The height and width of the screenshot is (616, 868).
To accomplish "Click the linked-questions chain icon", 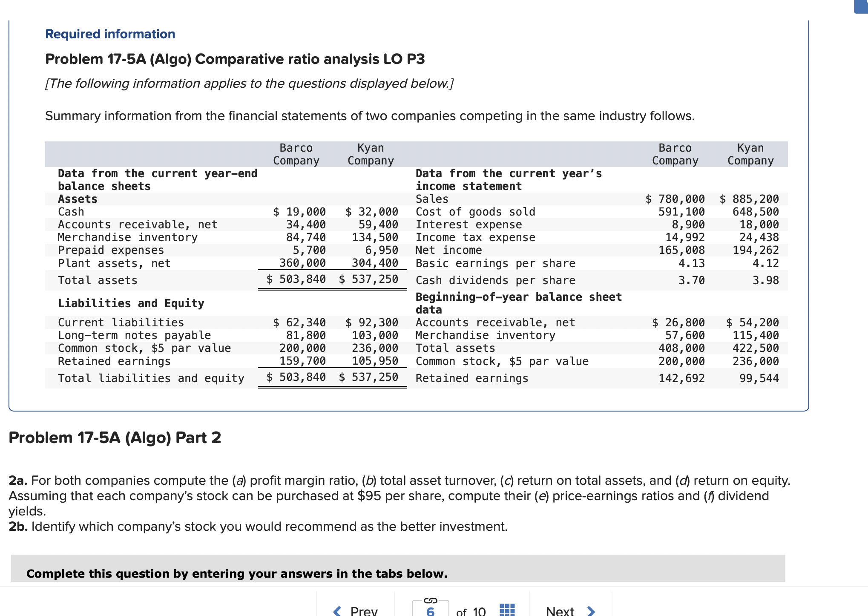I will [x=430, y=601].
